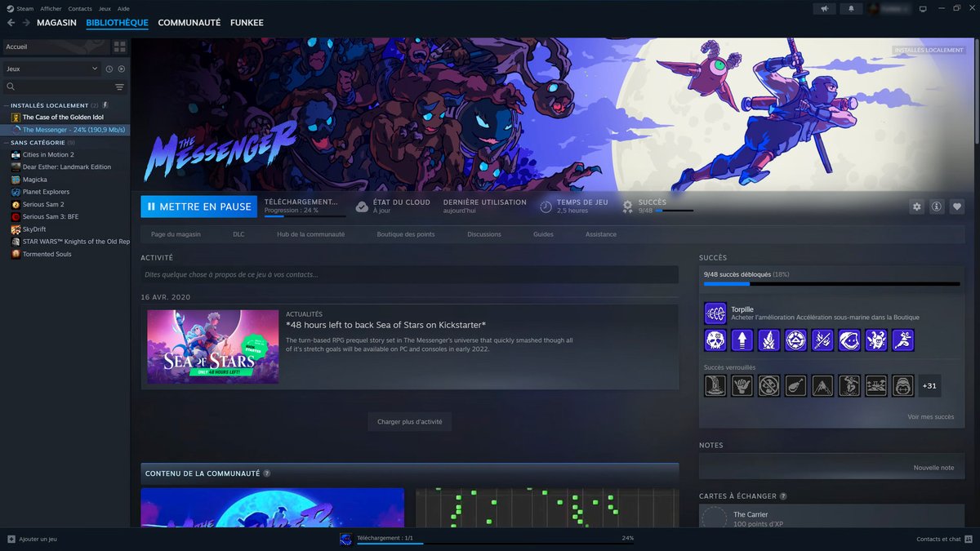Click the cloud status icon near État du cloud
The height and width of the screenshot is (551, 980).
[362, 206]
